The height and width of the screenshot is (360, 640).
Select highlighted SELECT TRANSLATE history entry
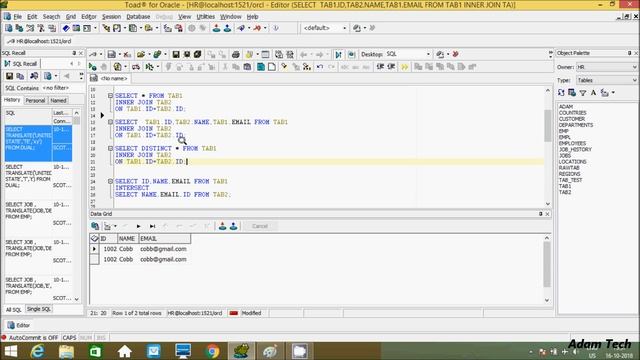[x=38, y=143]
